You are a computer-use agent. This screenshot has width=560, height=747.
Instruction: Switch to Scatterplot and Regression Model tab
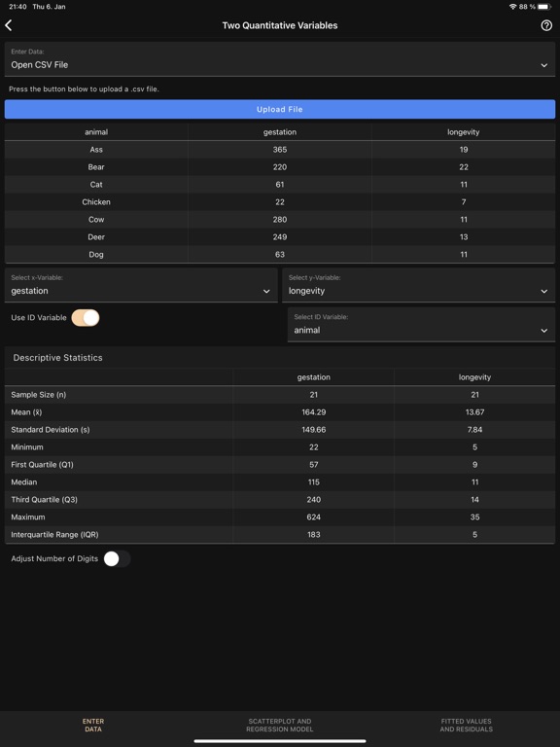(280, 725)
